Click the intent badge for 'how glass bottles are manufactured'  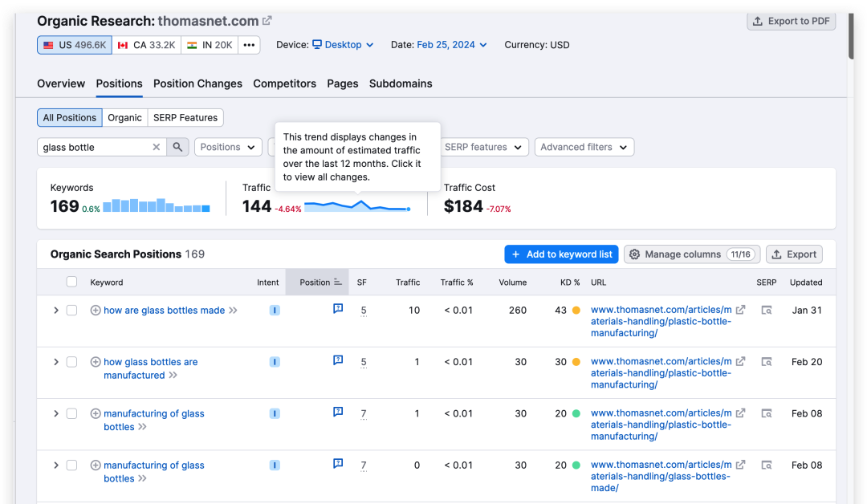pos(275,362)
